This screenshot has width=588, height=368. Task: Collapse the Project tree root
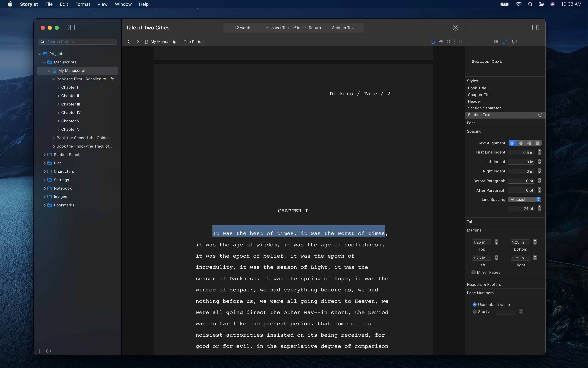pos(40,54)
